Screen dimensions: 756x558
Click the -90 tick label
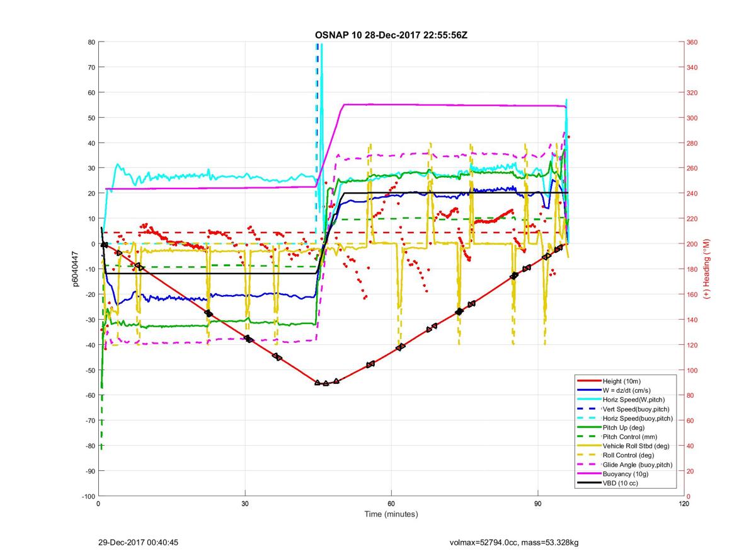[89, 471]
